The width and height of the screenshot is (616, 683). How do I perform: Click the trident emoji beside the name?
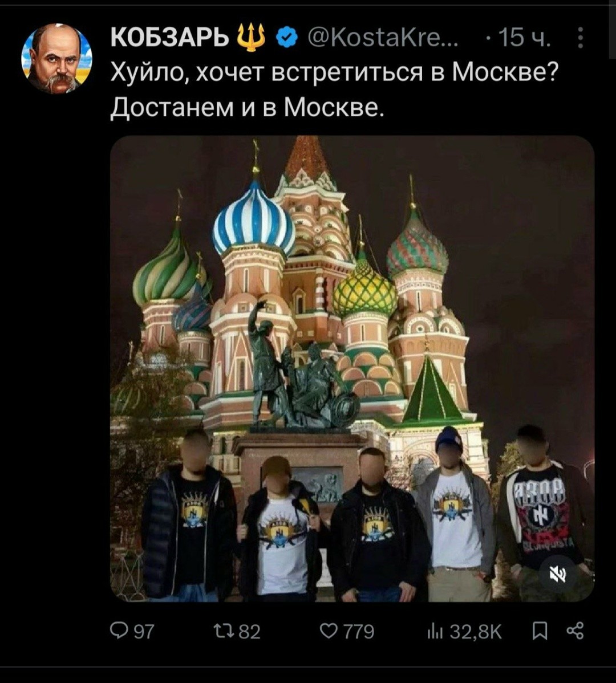point(251,38)
